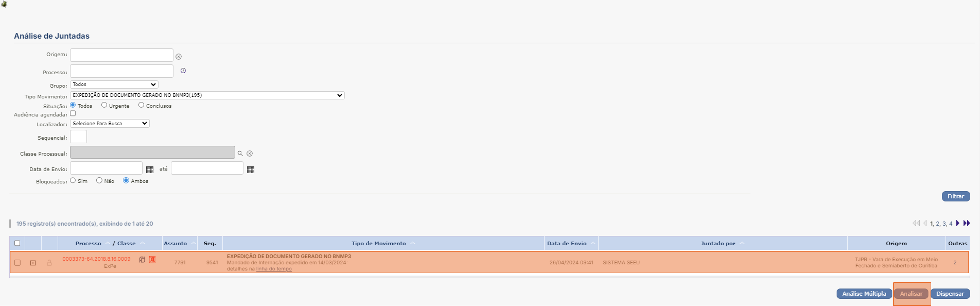Focus the 'até' end date field
980x306 pixels.
(x=207, y=168)
